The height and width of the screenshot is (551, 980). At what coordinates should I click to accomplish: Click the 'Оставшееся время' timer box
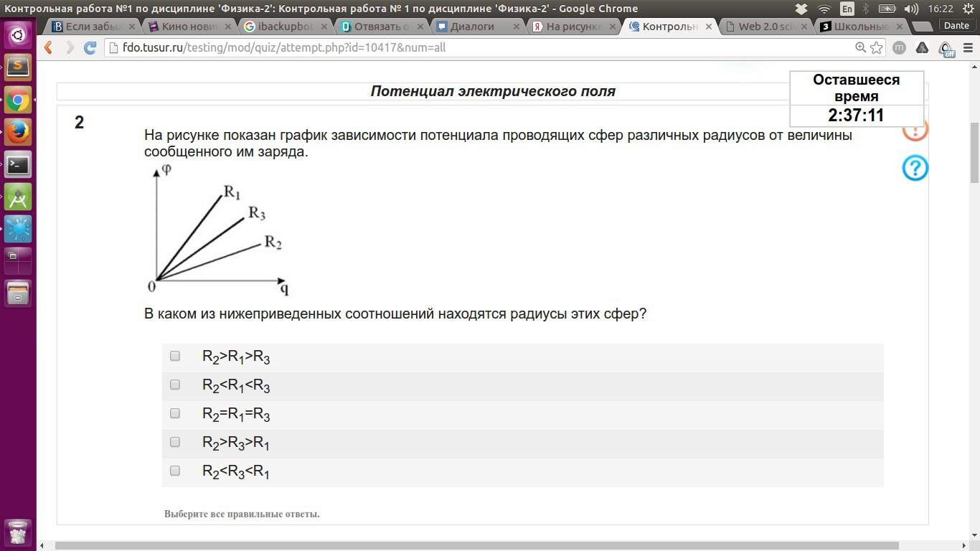click(x=857, y=98)
